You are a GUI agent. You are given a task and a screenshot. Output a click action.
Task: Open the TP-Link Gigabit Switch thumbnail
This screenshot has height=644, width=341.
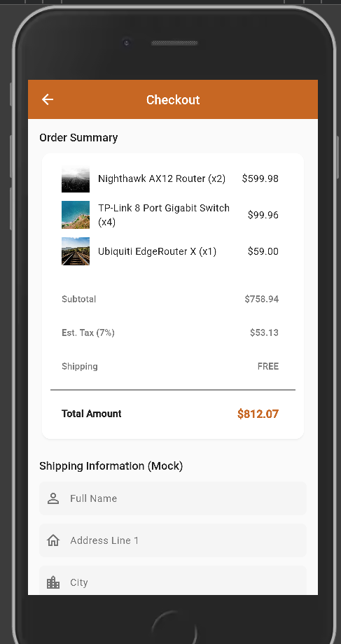coord(76,215)
